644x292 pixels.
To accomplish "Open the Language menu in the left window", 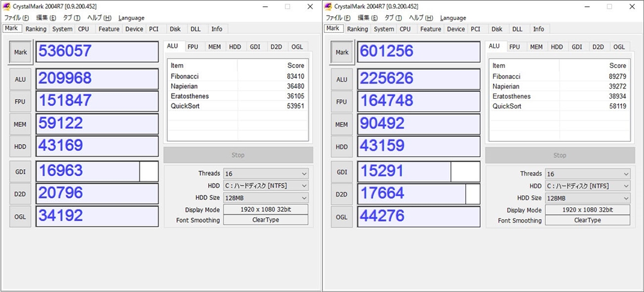I will click(131, 18).
